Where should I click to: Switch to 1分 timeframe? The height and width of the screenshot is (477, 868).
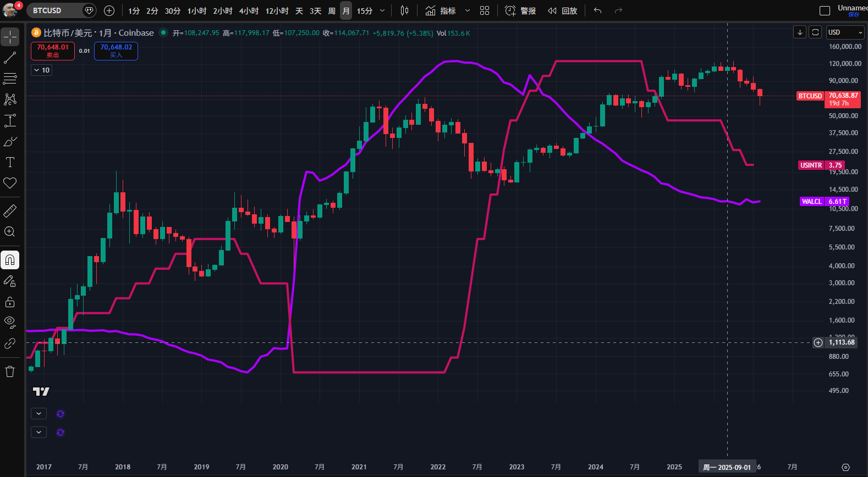tap(134, 11)
